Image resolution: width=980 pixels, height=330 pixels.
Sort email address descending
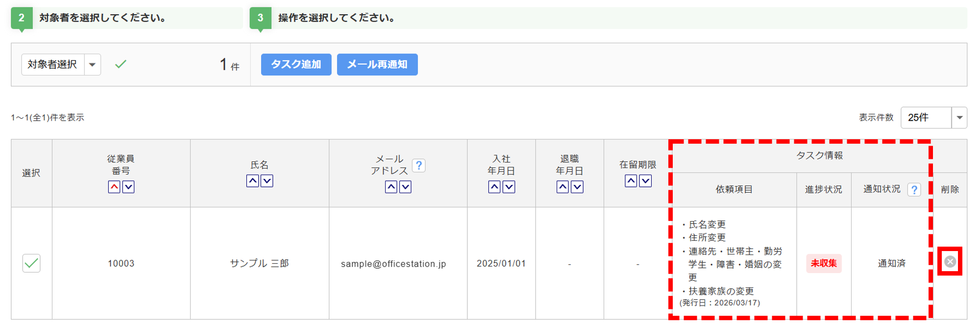click(x=405, y=187)
